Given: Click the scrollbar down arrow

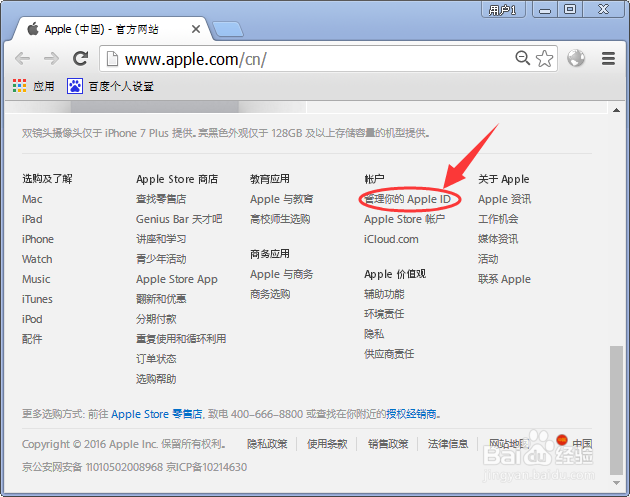Looking at the screenshot, I should coord(616,483).
